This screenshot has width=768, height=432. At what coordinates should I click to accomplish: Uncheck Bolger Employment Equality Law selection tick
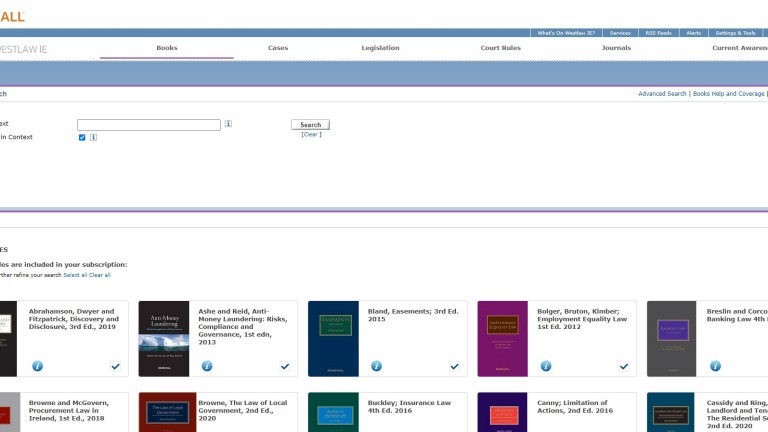(624, 366)
